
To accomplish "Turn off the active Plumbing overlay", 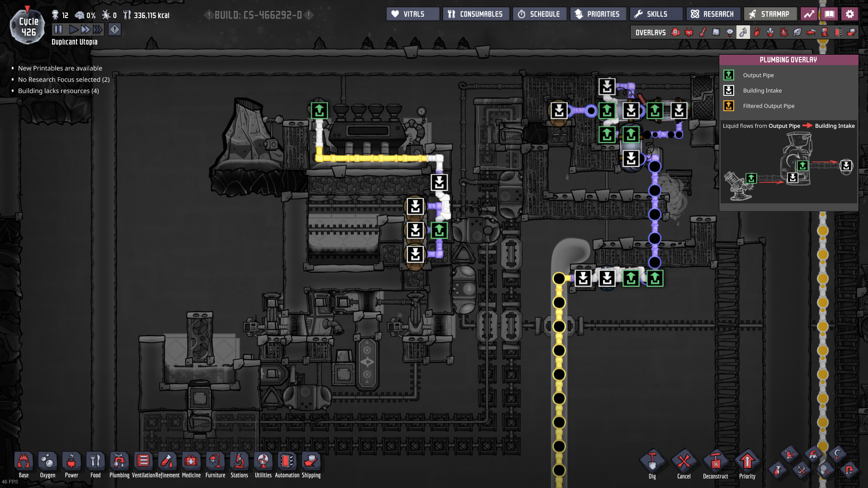I will [743, 32].
